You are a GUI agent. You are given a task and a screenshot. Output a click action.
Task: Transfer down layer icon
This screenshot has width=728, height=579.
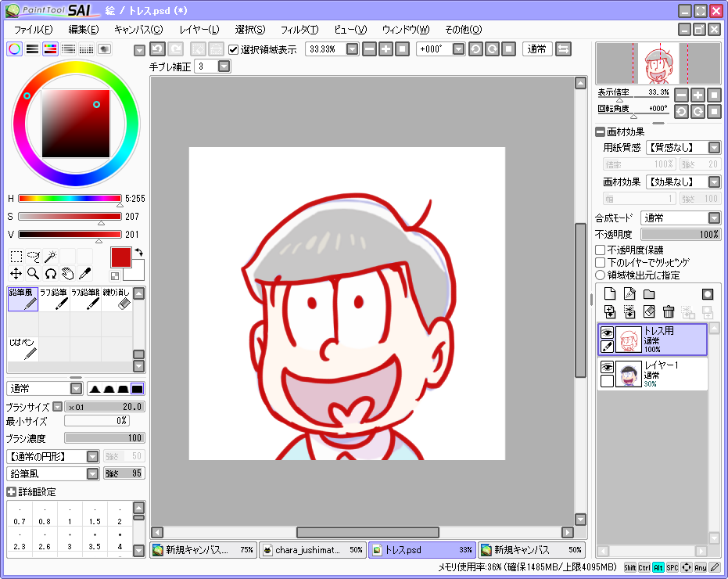click(610, 312)
